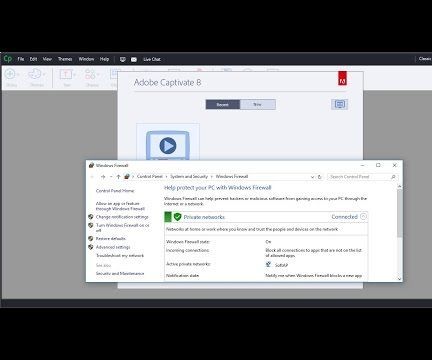
Task: Open Advanced settings in Windows Firewall
Action: (113, 247)
